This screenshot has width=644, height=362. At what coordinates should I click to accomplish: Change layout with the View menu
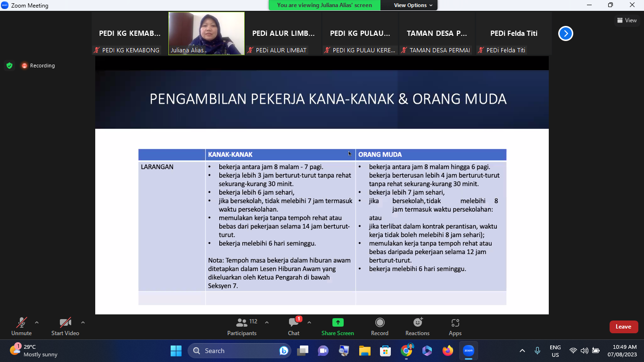pos(627,20)
